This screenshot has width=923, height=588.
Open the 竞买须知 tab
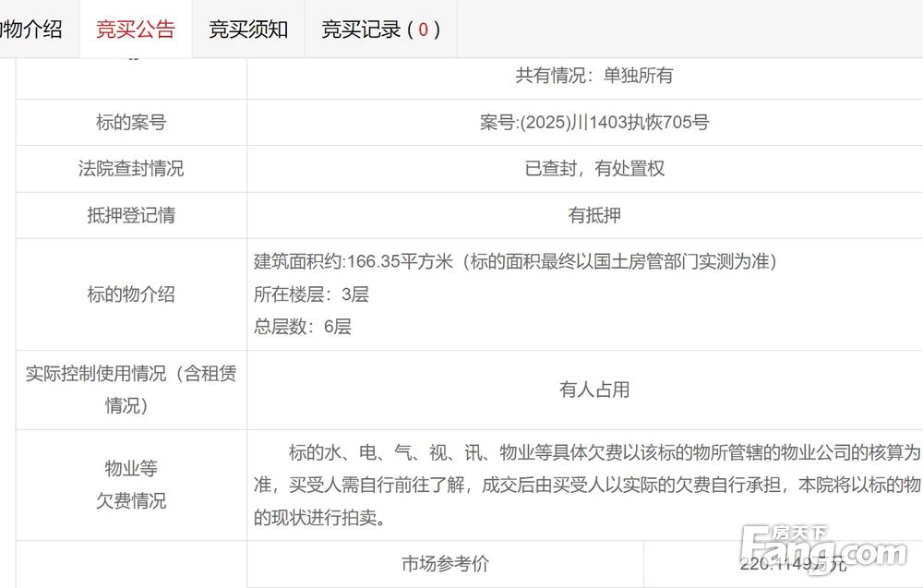coord(248,30)
